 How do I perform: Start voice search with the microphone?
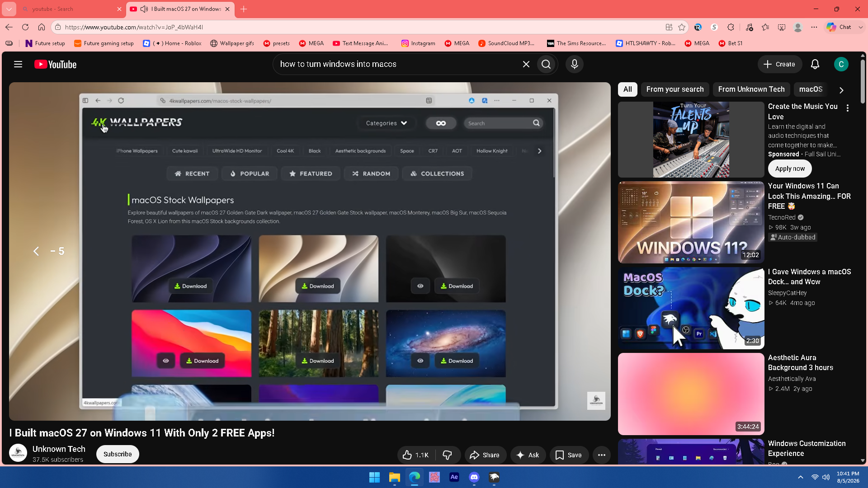(x=575, y=64)
